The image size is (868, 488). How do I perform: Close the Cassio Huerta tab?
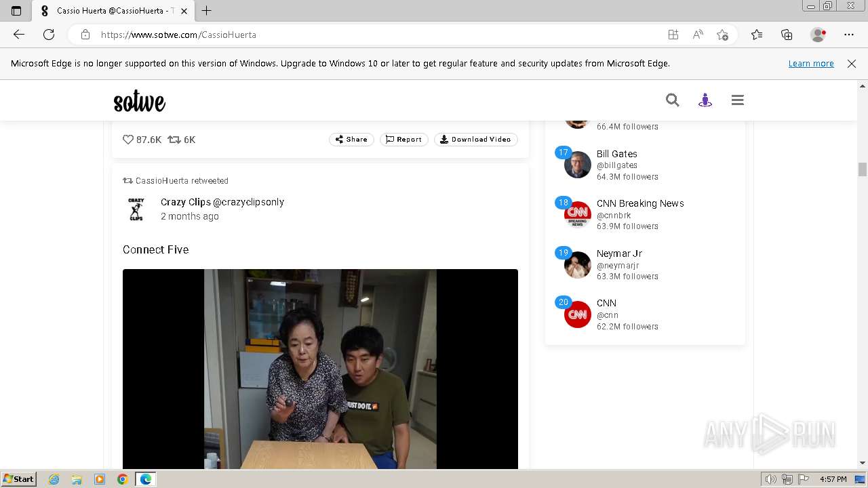click(184, 11)
